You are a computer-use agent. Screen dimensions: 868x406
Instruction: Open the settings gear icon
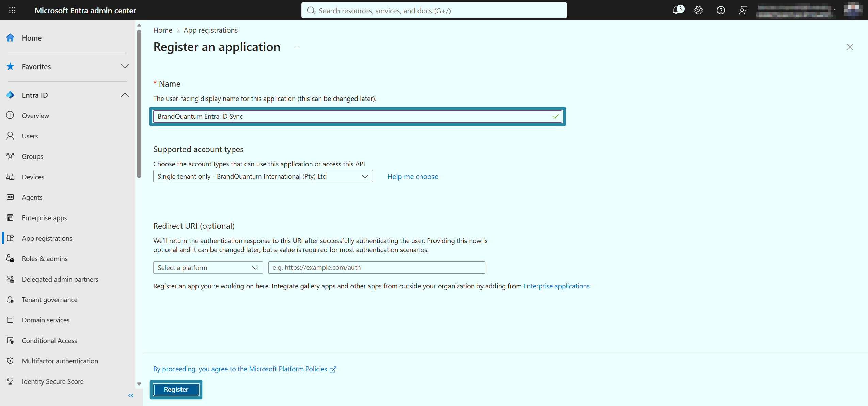coord(698,10)
